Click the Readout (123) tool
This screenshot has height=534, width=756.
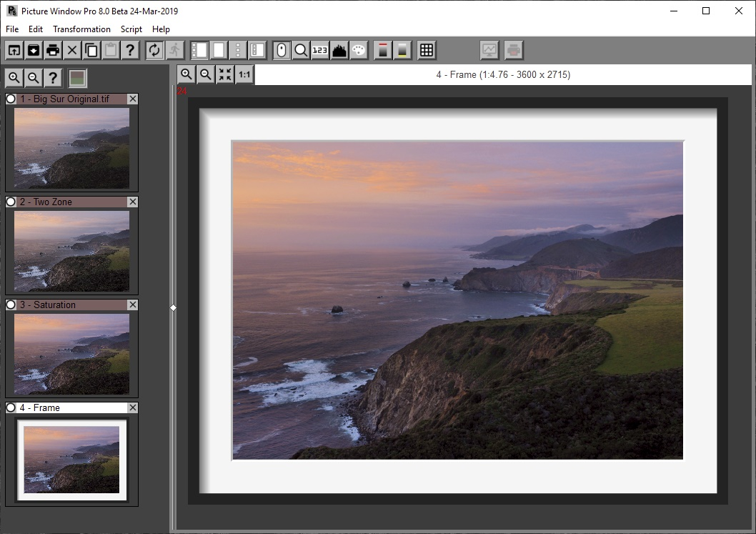point(320,50)
